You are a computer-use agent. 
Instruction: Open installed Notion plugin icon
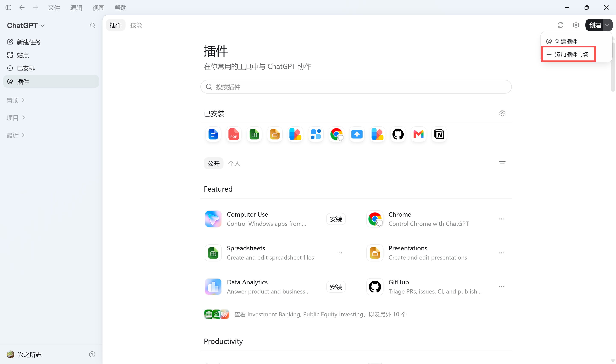(439, 134)
